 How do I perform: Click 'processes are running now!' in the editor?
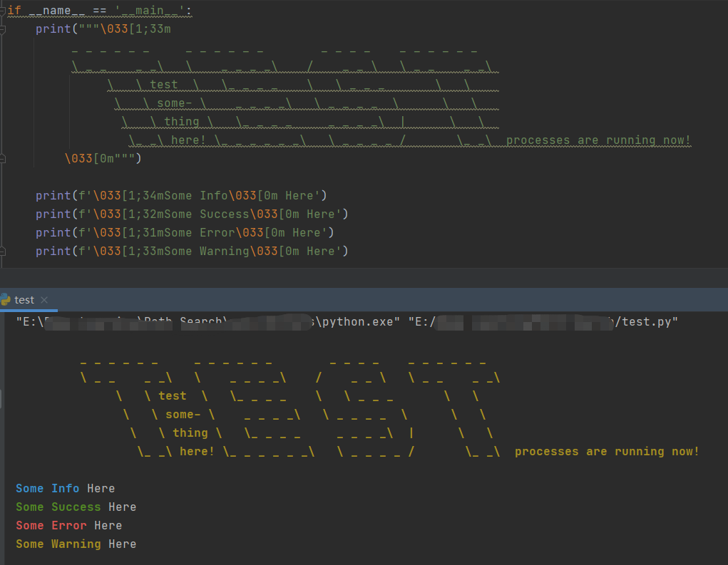tap(598, 140)
